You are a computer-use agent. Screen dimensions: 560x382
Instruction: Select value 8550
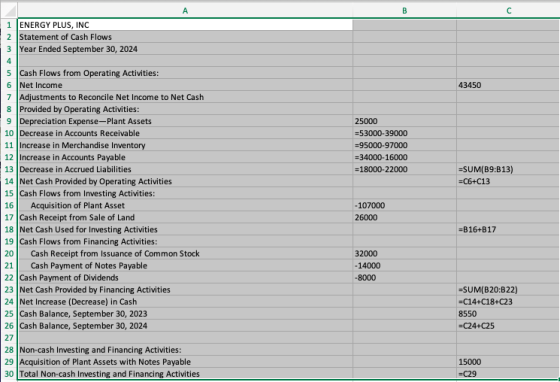(x=508, y=314)
